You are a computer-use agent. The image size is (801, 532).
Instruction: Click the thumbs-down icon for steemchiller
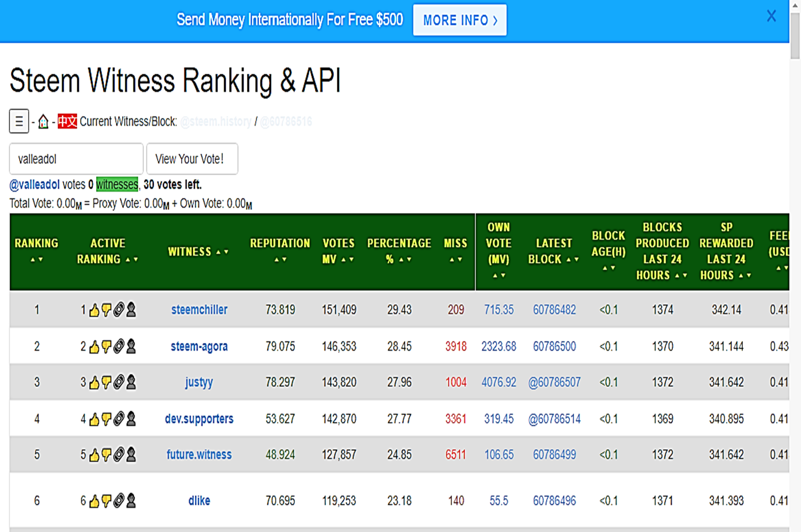pos(106,310)
